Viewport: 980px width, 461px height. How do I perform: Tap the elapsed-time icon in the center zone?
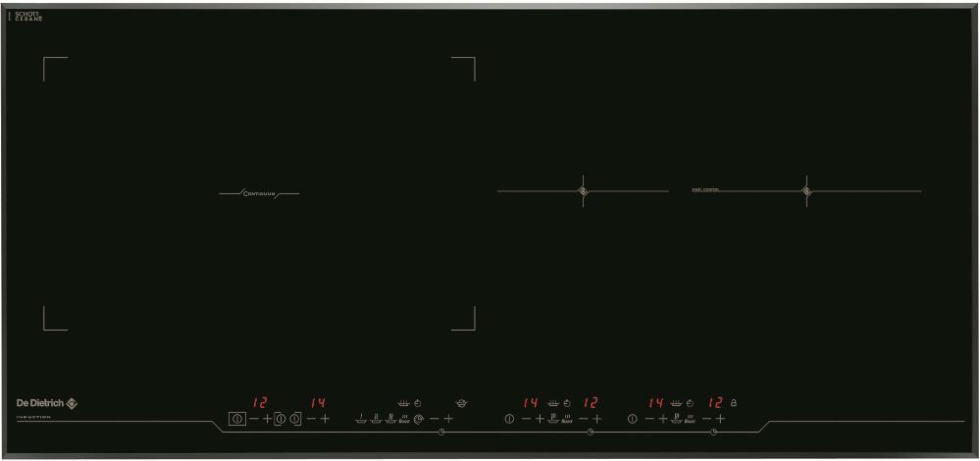[x=567, y=403]
